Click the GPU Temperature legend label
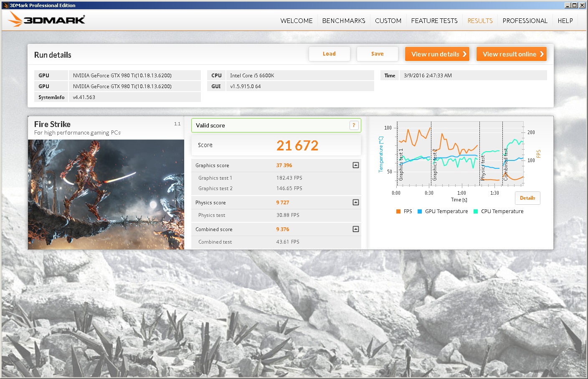 click(446, 211)
